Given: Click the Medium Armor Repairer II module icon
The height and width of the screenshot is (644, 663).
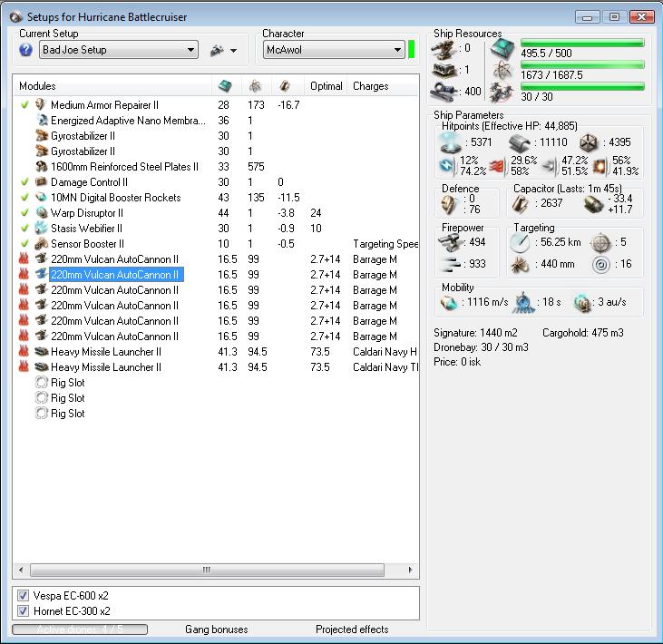Looking at the screenshot, I should point(41,104).
